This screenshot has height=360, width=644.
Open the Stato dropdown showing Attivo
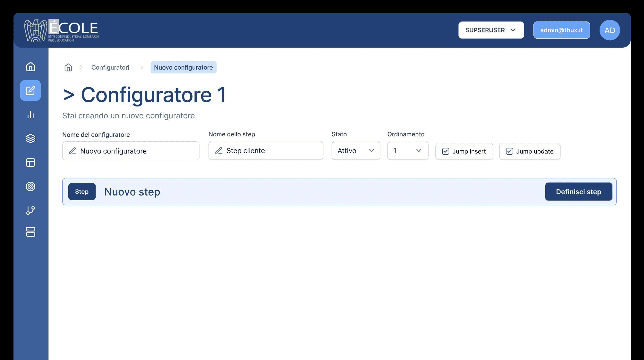coord(356,151)
